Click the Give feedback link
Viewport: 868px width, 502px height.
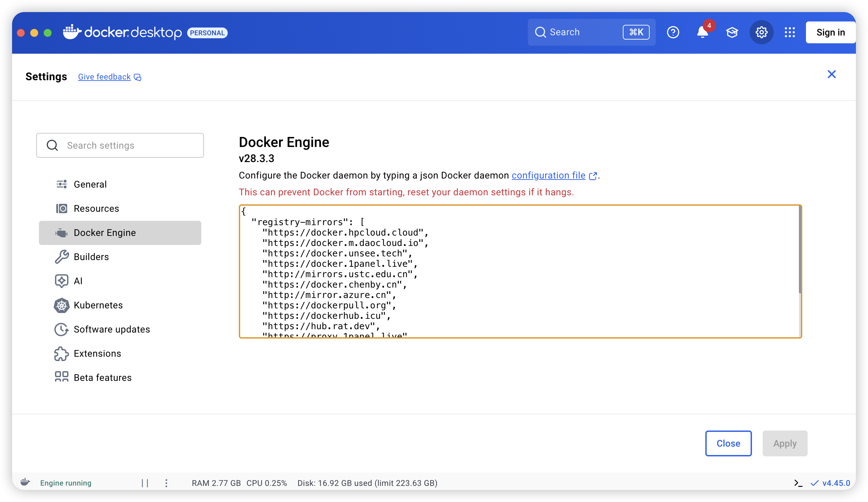[x=104, y=77]
